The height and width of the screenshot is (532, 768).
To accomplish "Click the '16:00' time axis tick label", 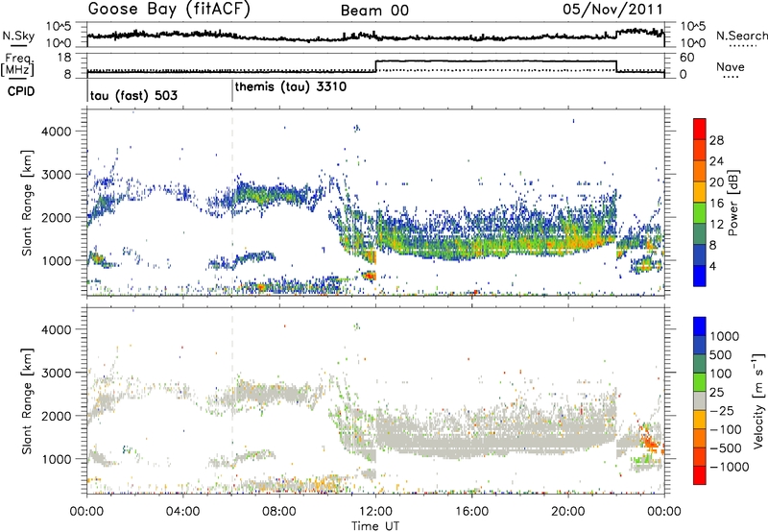I will pos(471,512).
